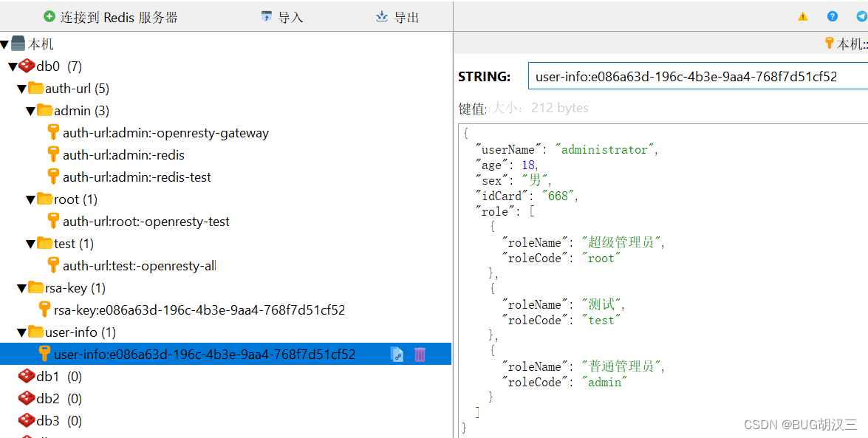Click the "普通管理员" roleName value
868x438 pixels.
click(621, 366)
